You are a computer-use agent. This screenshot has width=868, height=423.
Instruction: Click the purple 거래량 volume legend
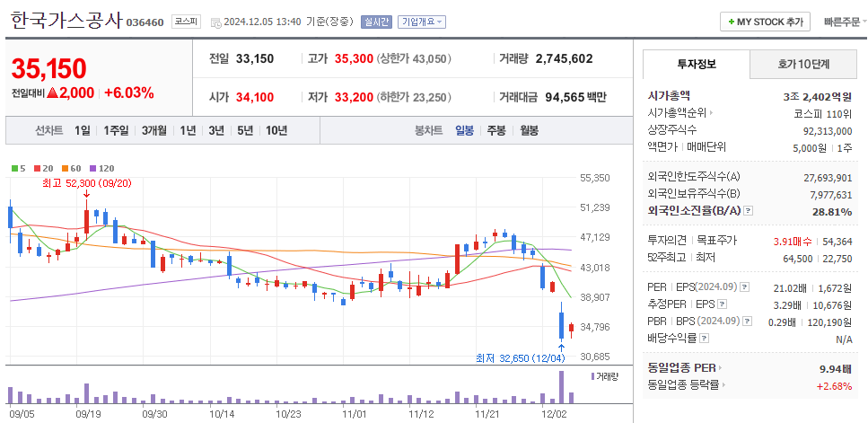pos(604,376)
